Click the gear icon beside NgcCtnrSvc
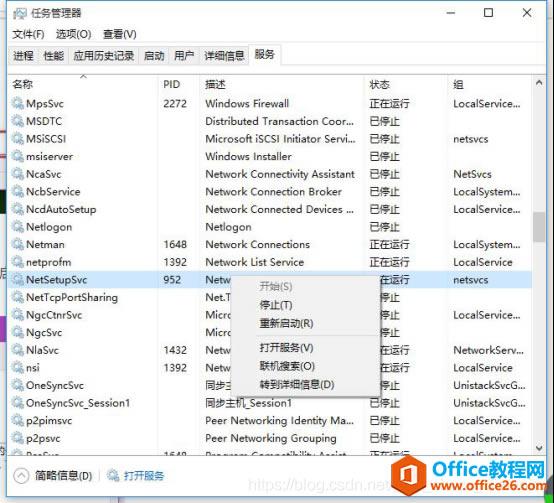554x503 pixels. point(17,315)
